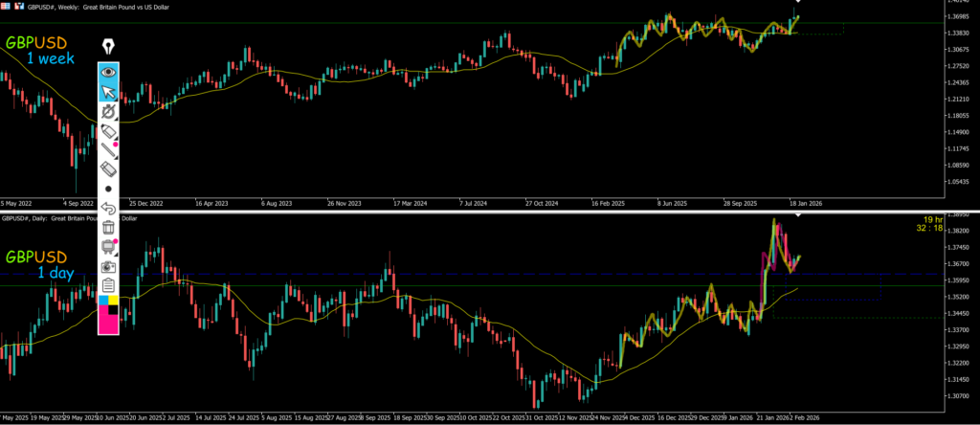Pick the eraser tool in the toolbar
Screen dimensions: 980x425
[109, 169]
